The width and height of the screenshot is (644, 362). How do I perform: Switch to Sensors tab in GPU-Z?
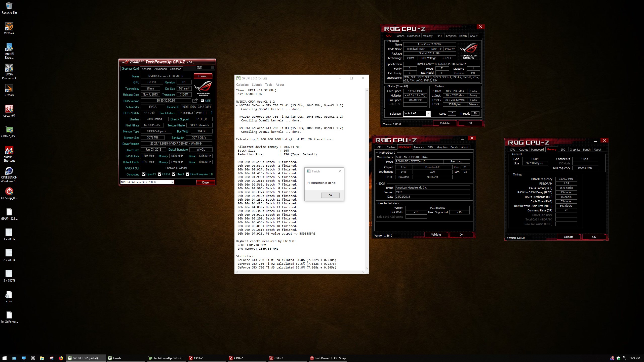coord(147,69)
